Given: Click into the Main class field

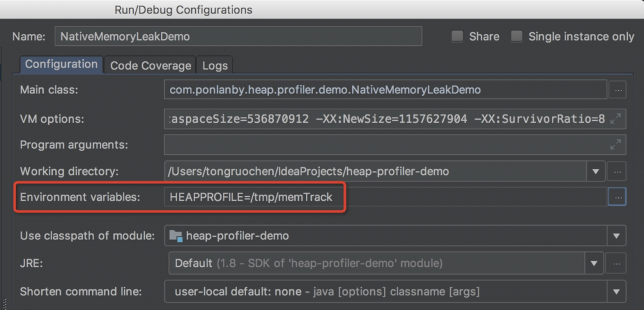Looking at the screenshot, I should click(x=384, y=90).
